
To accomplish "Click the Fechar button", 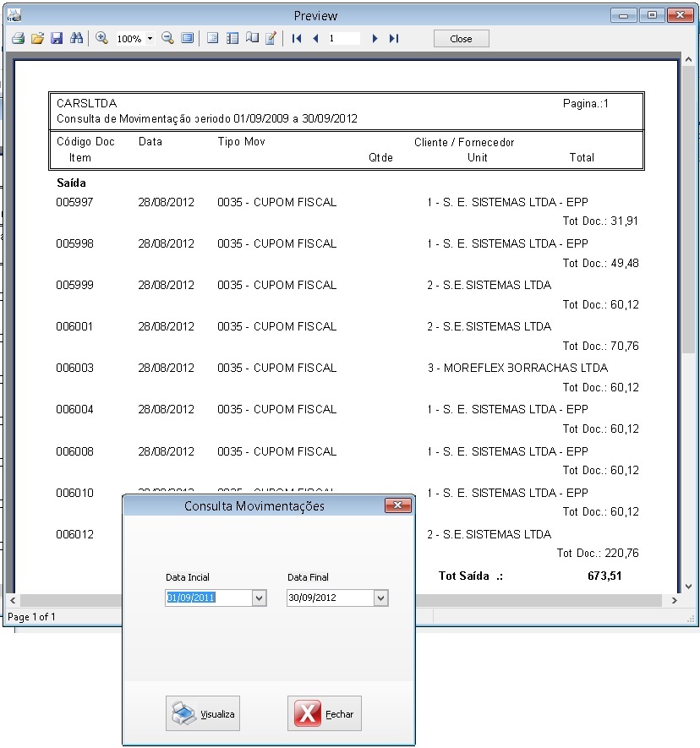I will [325, 713].
